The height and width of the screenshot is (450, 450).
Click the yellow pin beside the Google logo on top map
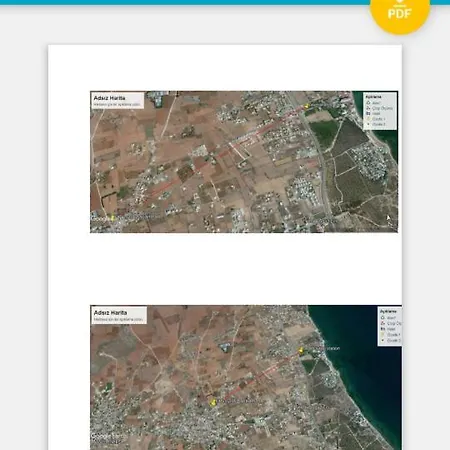[x=113, y=218]
